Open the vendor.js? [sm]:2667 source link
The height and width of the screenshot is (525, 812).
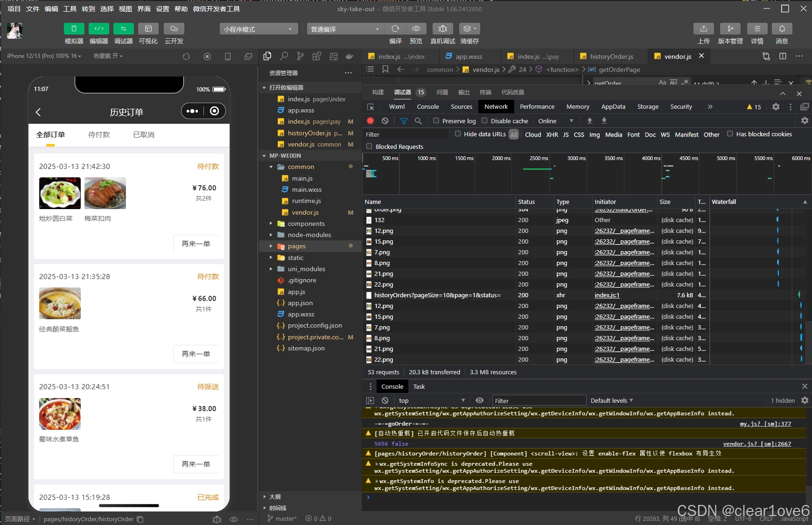[757, 444]
